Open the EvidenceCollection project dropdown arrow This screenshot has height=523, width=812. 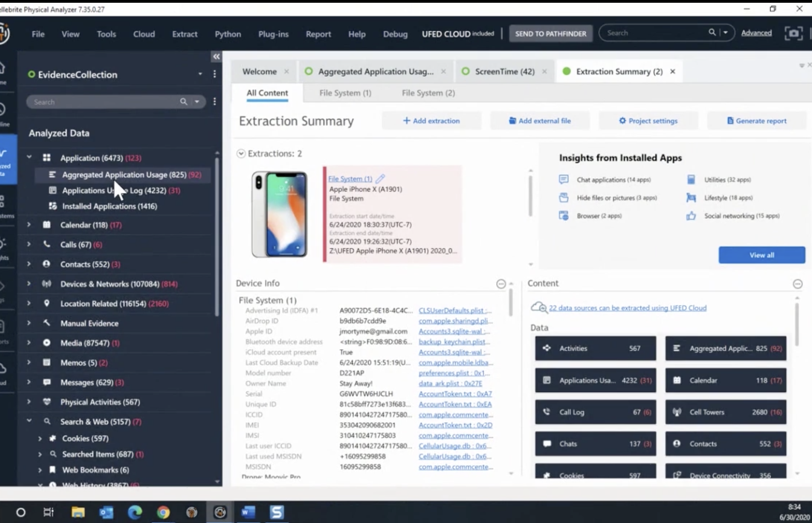pyautogui.click(x=200, y=74)
